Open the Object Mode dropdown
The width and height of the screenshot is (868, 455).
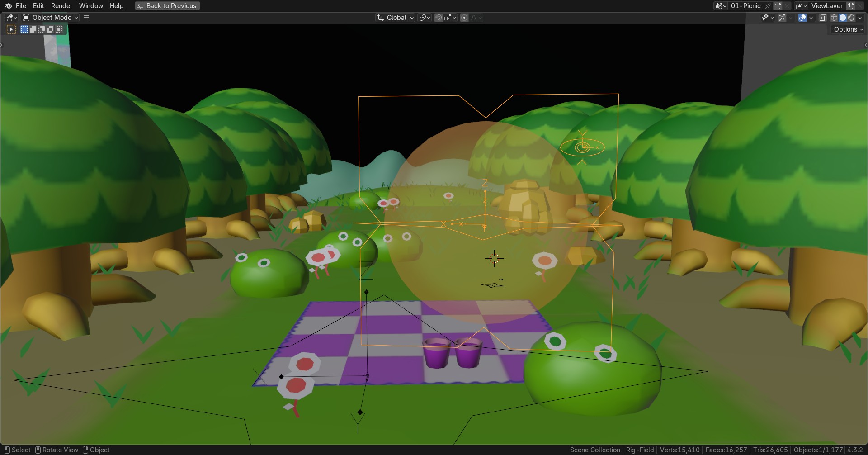point(51,18)
